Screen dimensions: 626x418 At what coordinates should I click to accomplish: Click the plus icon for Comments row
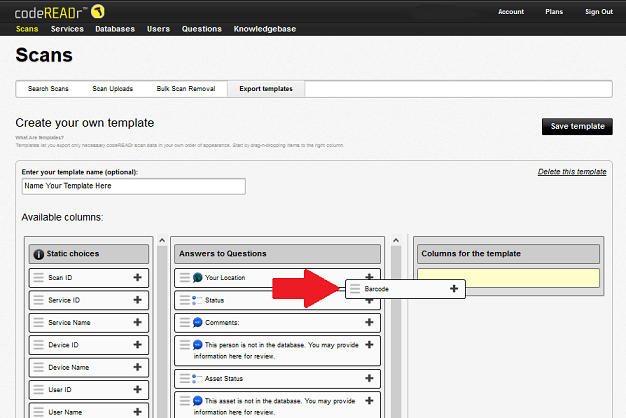pyautogui.click(x=369, y=322)
